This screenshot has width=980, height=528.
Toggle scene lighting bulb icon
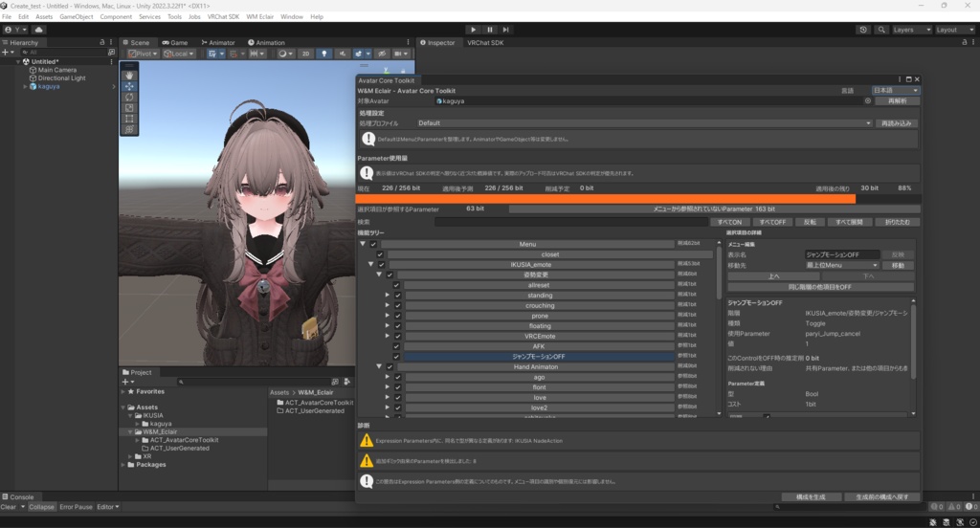323,54
